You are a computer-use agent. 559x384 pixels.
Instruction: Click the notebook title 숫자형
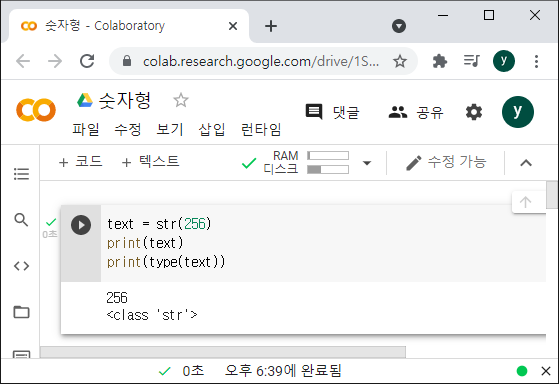coord(124,100)
